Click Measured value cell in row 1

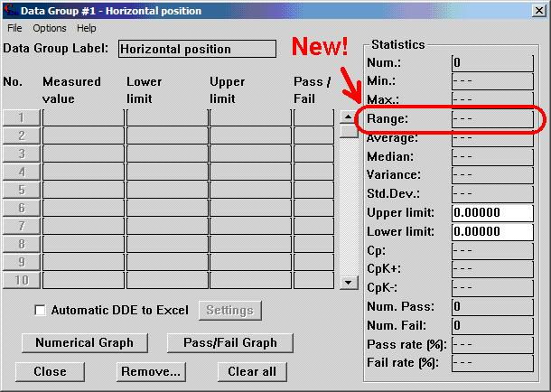click(83, 117)
